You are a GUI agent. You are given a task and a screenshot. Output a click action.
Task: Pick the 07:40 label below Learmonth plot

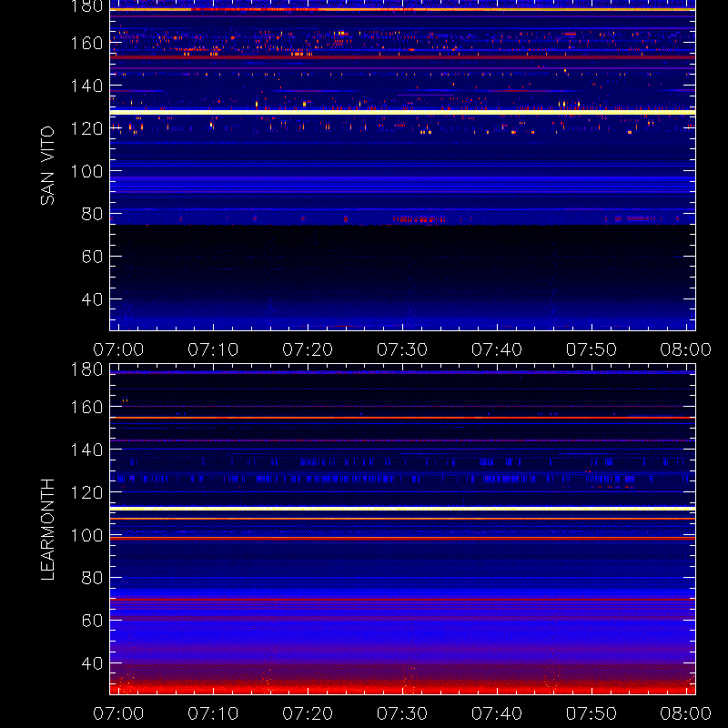click(497, 713)
